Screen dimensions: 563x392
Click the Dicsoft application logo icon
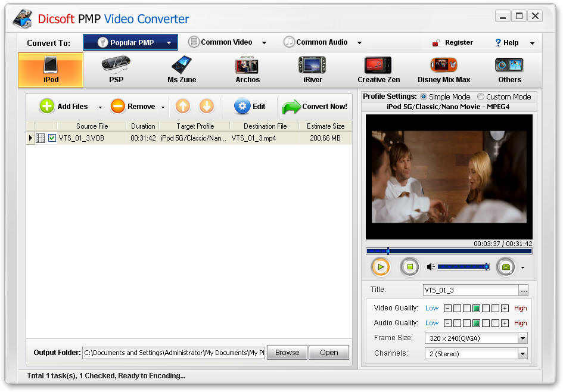[x=23, y=18]
